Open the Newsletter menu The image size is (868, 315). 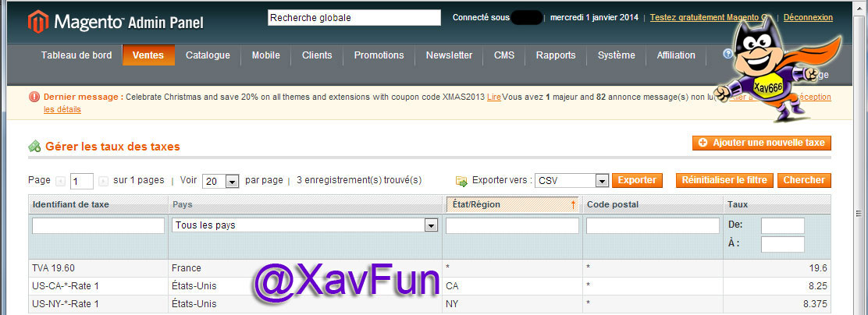[x=449, y=55]
